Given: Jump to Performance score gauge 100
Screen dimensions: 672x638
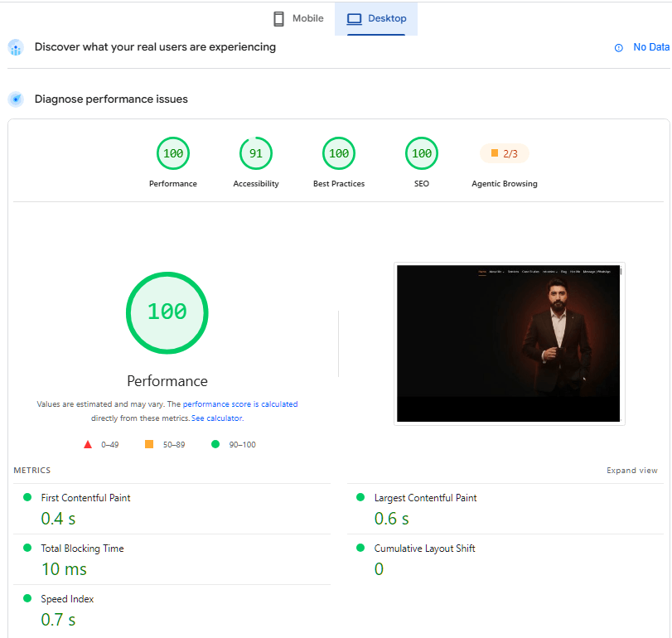Looking at the screenshot, I should click(173, 153).
